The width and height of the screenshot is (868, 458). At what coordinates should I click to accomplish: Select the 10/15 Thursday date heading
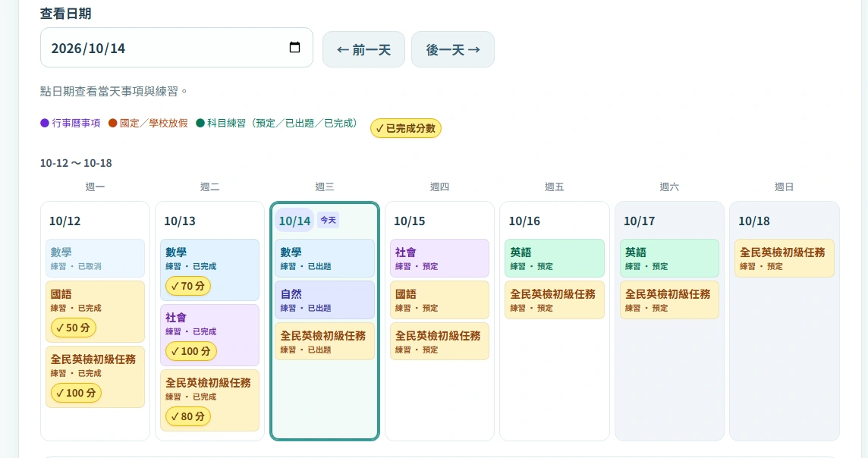pyautogui.click(x=410, y=221)
